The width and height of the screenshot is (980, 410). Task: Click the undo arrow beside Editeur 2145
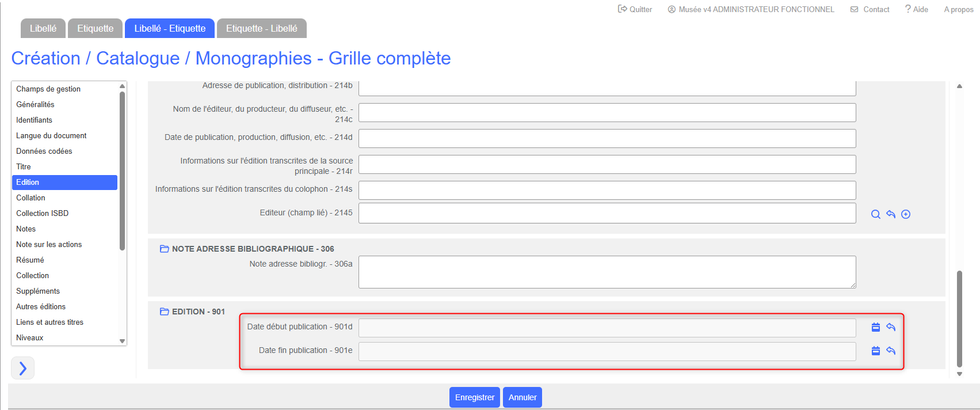click(891, 214)
